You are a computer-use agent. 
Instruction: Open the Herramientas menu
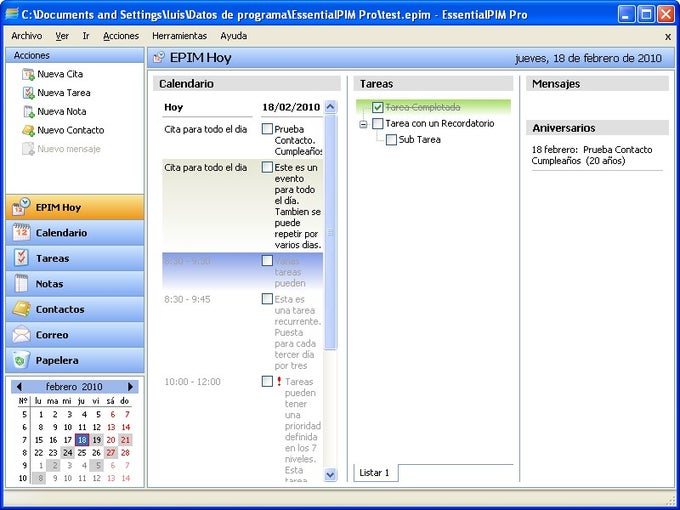tap(180, 36)
